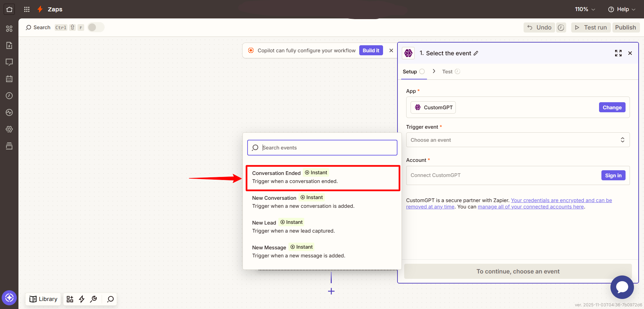Select the New Conversation trigger
Image resolution: width=644 pixels, height=309 pixels.
point(322,202)
